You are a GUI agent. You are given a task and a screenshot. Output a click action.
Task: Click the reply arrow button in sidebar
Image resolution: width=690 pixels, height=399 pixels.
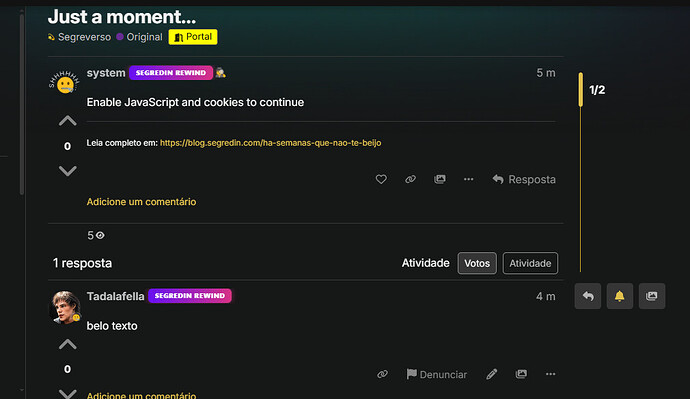pyautogui.click(x=587, y=296)
